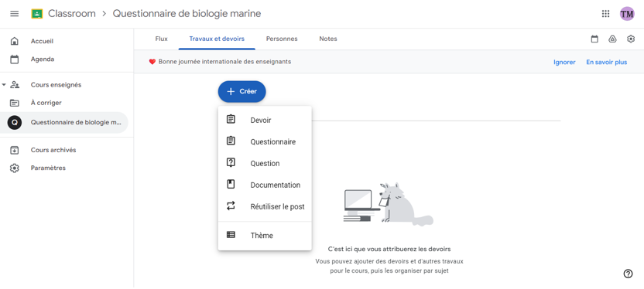Open the Personnes tab
644x289 pixels.
282,39
